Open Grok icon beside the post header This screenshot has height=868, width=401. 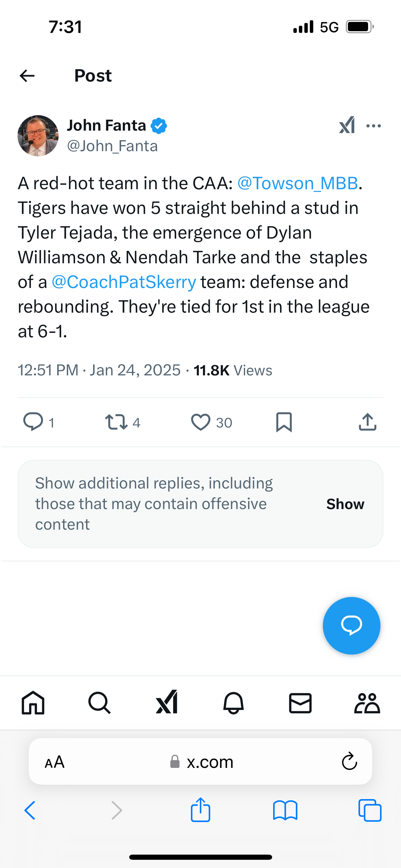(x=347, y=125)
